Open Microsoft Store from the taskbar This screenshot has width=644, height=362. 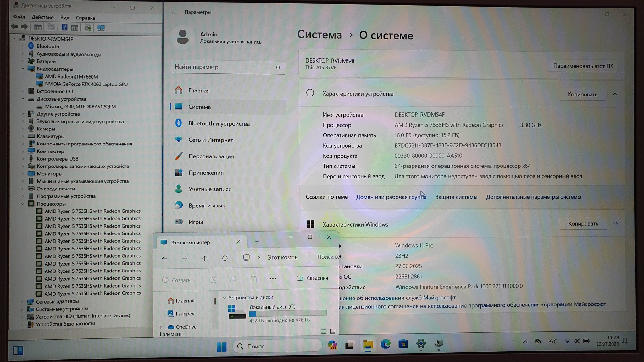pyautogui.click(x=403, y=344)
